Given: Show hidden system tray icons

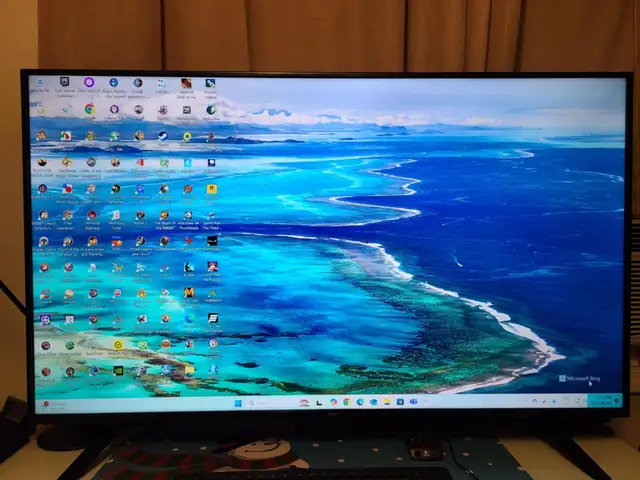Looking at the screenshot, I should tap(525, 402).
